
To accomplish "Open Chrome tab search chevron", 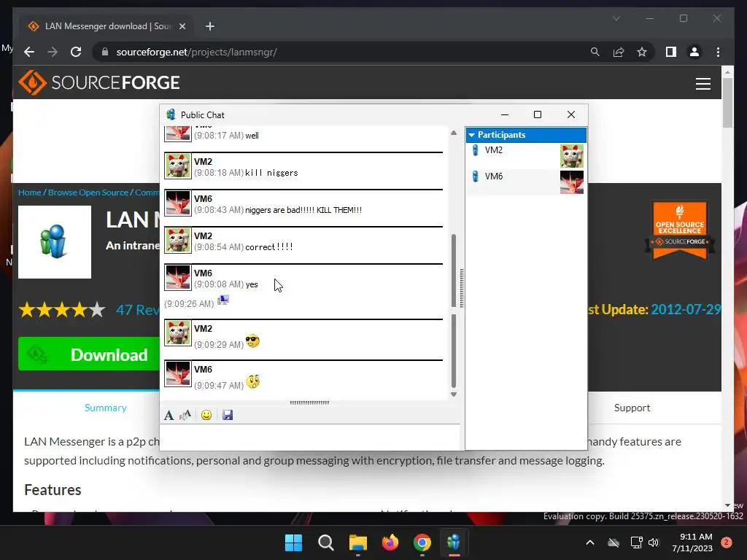I will [x=616, y=18].
